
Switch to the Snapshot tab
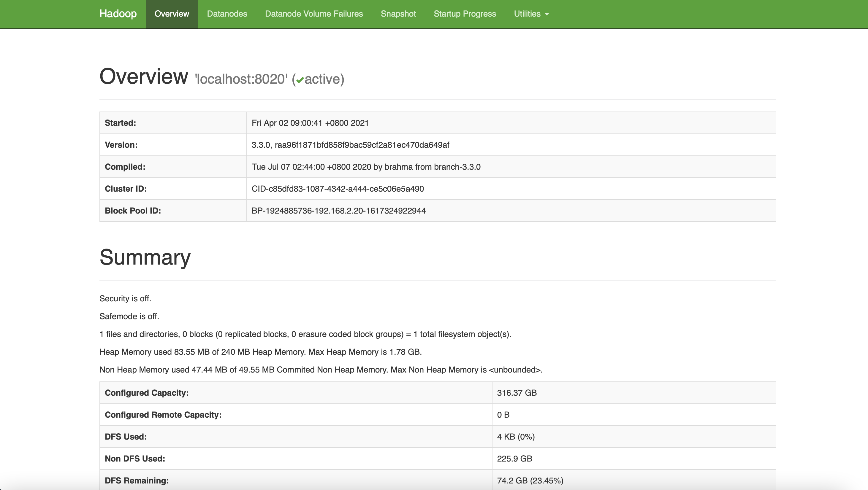point(398,14)
